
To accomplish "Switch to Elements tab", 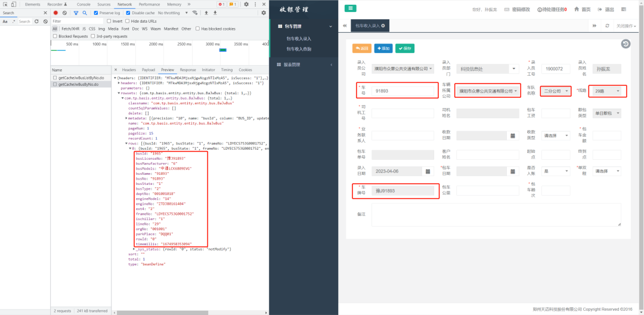I will (x=32, y=4).
